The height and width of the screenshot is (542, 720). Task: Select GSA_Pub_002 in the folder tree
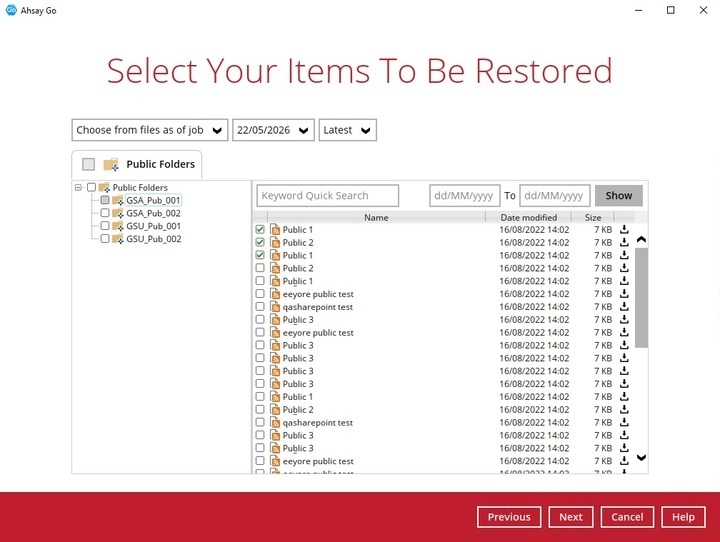[x=153, y=213]
